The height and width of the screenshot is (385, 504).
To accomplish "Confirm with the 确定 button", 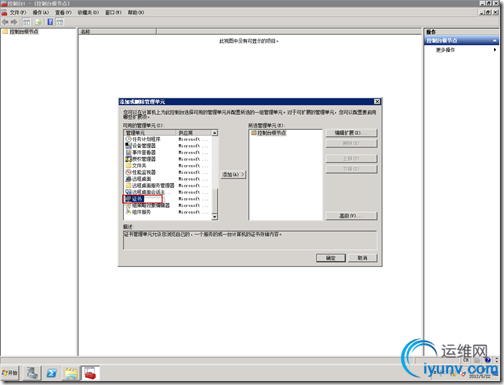I will point(331,258).
